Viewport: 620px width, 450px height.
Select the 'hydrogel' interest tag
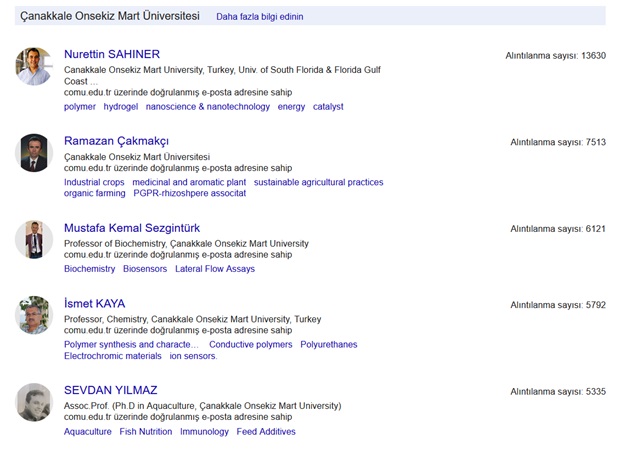pyautogui.click(x=121, y=107)
